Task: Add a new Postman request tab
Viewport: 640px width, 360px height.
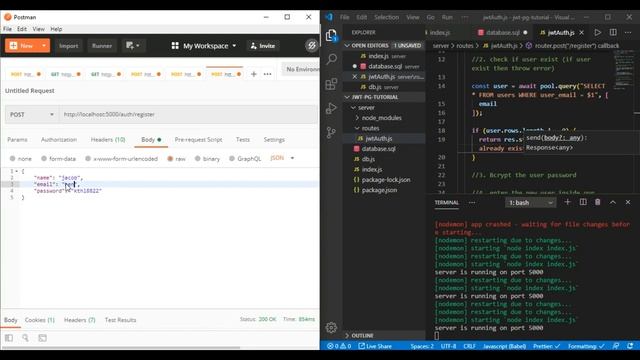Action: click(253, 74)
